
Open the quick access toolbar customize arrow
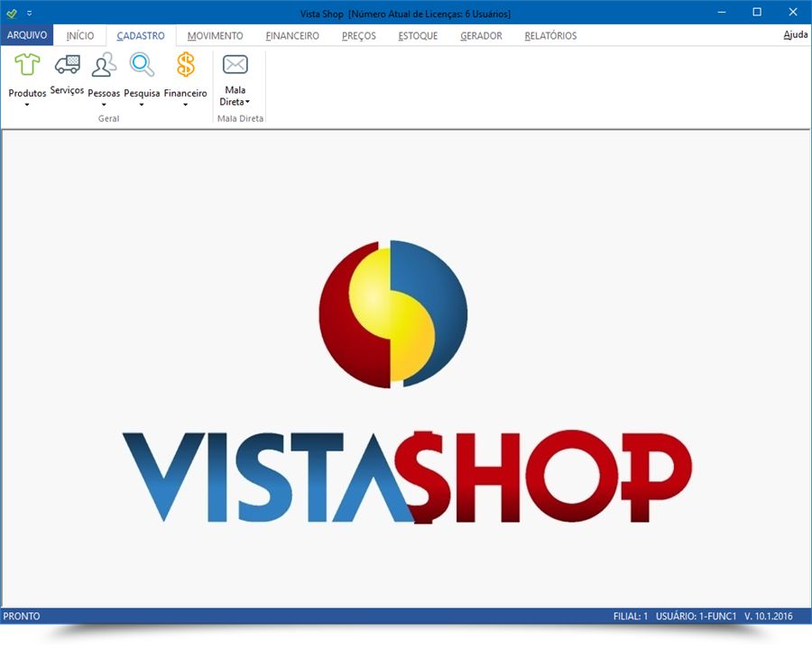tap(29, 13)
